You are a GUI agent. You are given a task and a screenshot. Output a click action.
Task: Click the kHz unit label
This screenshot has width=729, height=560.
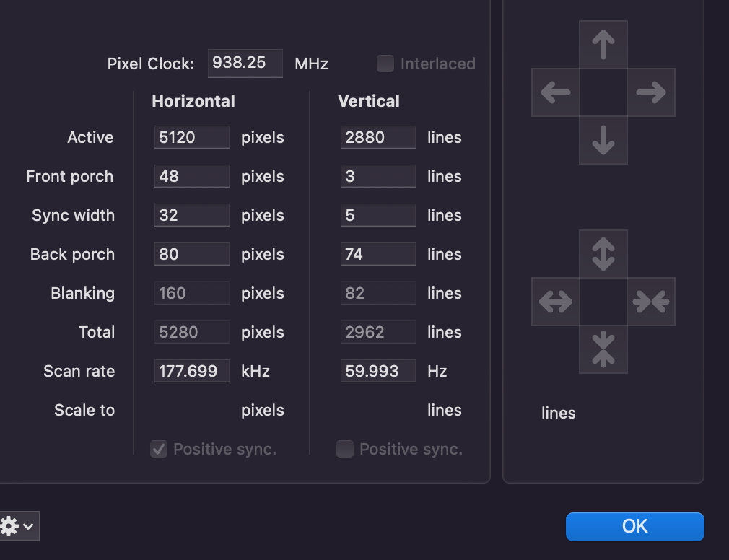[x=256, y=371]
